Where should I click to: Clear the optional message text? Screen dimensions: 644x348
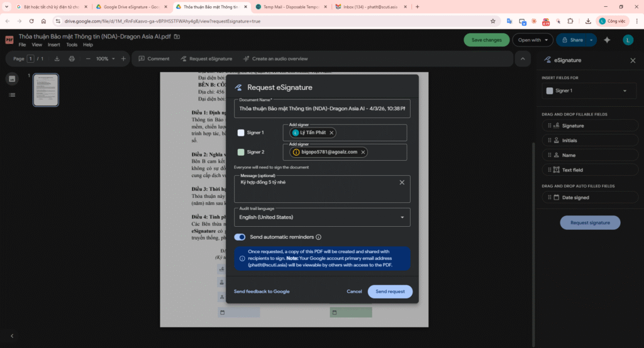coord(402,183)
